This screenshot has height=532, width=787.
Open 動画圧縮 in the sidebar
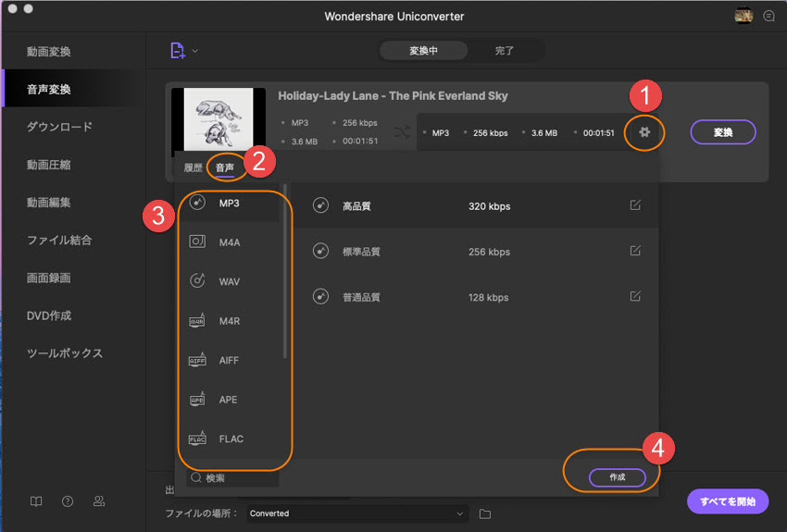click(x=49, y=165)
